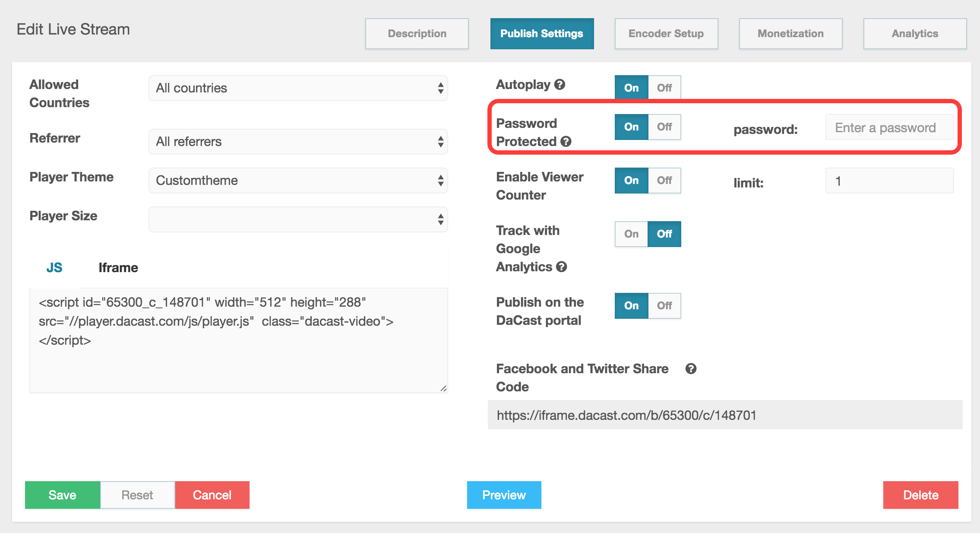
Task: Click the Edit Live Stream heading
Action: (73, 29)
